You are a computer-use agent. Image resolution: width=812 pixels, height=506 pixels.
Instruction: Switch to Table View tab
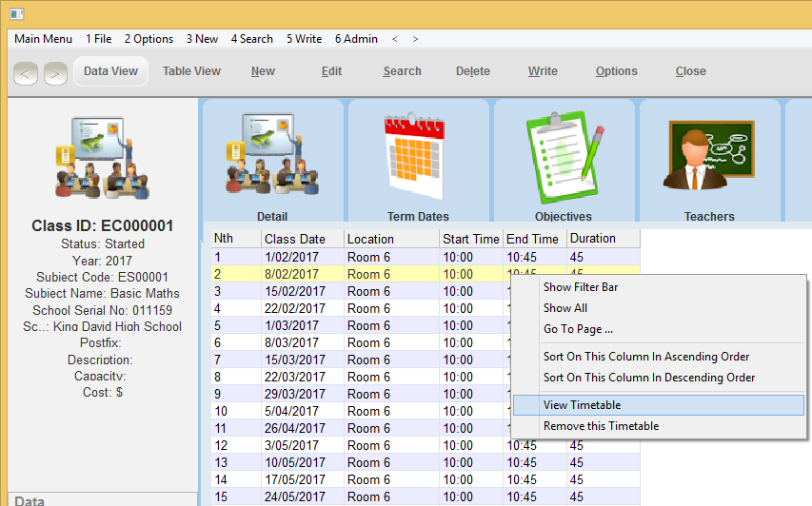coord(191,71)
